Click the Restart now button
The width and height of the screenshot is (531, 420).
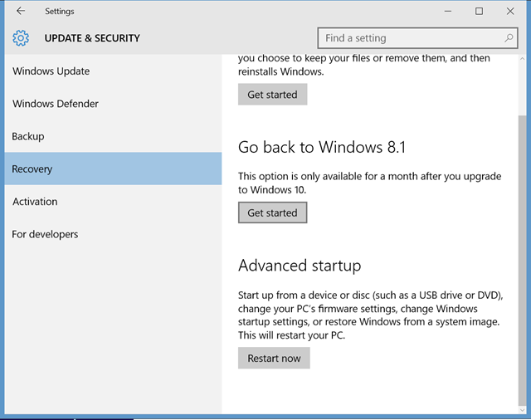274,358
